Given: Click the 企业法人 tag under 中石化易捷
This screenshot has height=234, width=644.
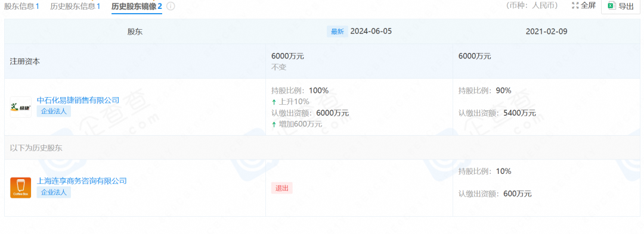Looking at the screenshot, I should tap(54, 111).
